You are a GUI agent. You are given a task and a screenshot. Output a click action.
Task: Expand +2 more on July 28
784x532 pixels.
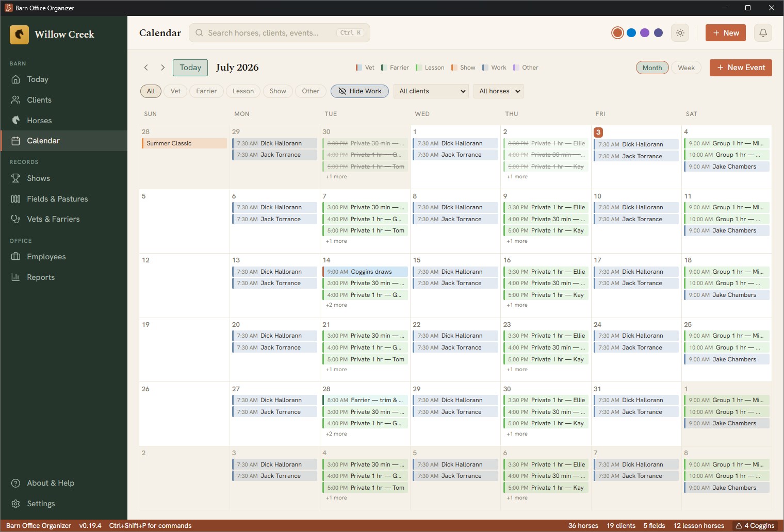(336, 434)
